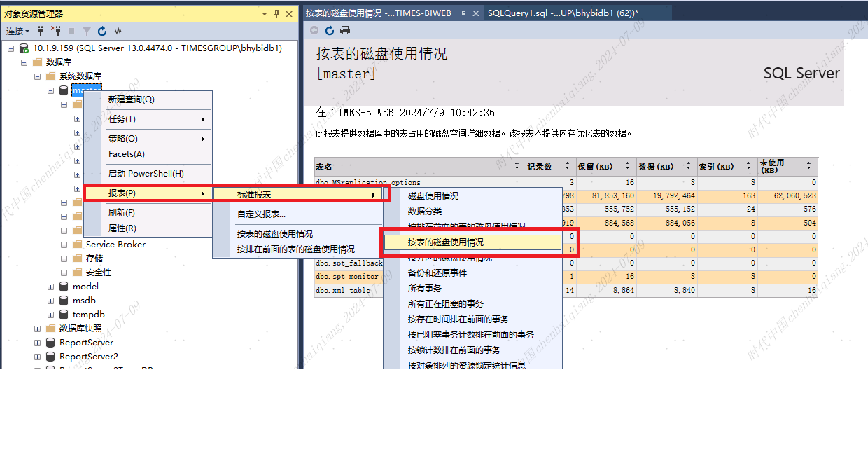
Task: Click the stop square icon in Object Explorer
Action: 71,31
